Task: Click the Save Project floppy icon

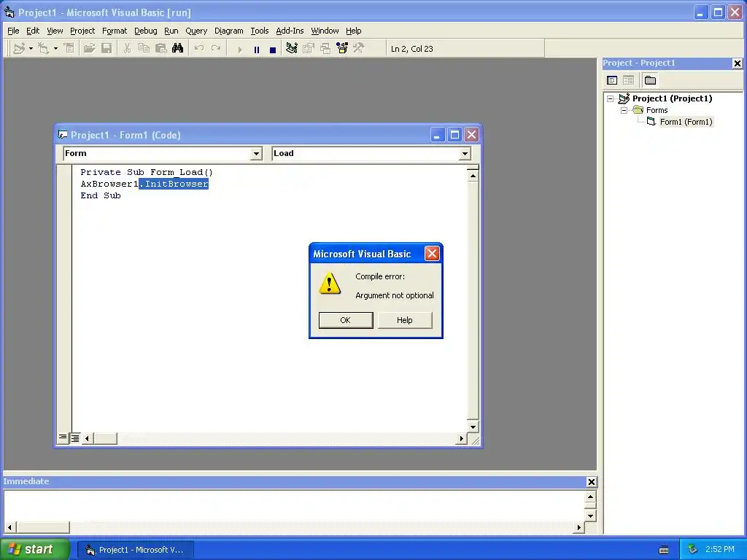Action: click(x=107, y=49)
